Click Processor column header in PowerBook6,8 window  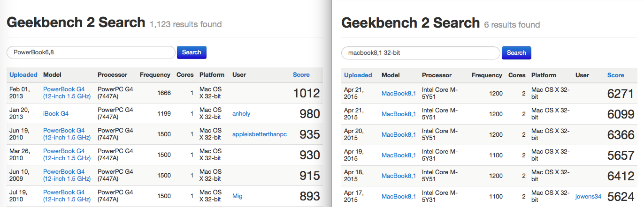coord(112,74)
